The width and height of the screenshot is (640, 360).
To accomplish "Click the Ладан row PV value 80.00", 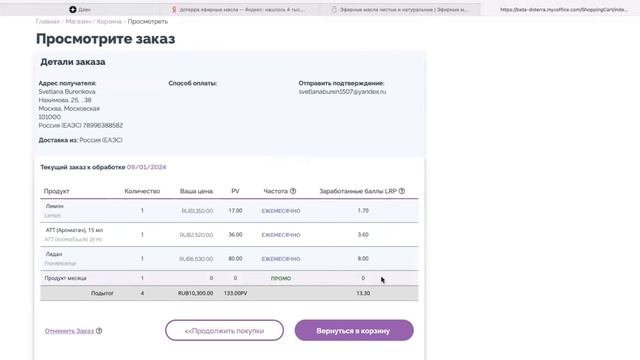I will pyautogui.click(x=236, y=258).
